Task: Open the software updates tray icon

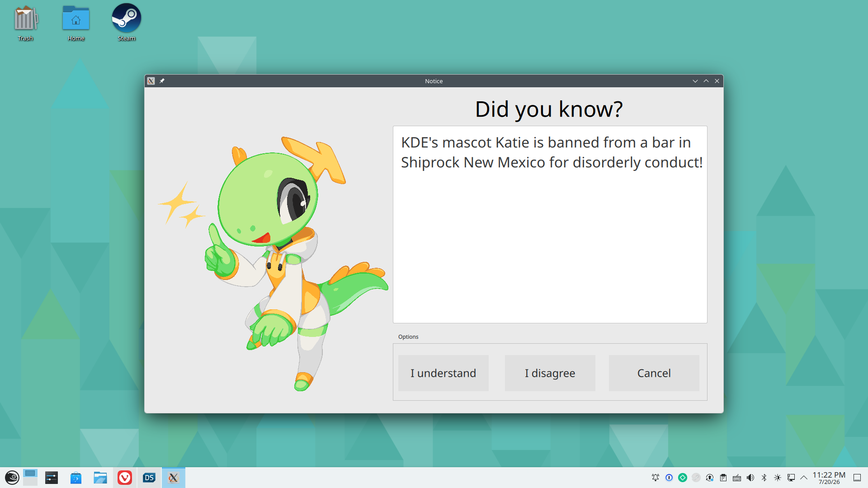Action: pos(710,478)
